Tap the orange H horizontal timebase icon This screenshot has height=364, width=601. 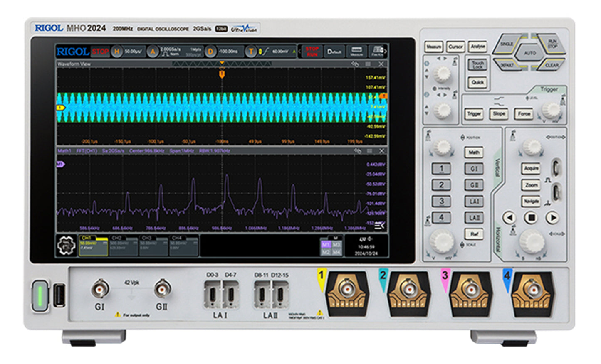pyautogui.click(x=117, y=52)
